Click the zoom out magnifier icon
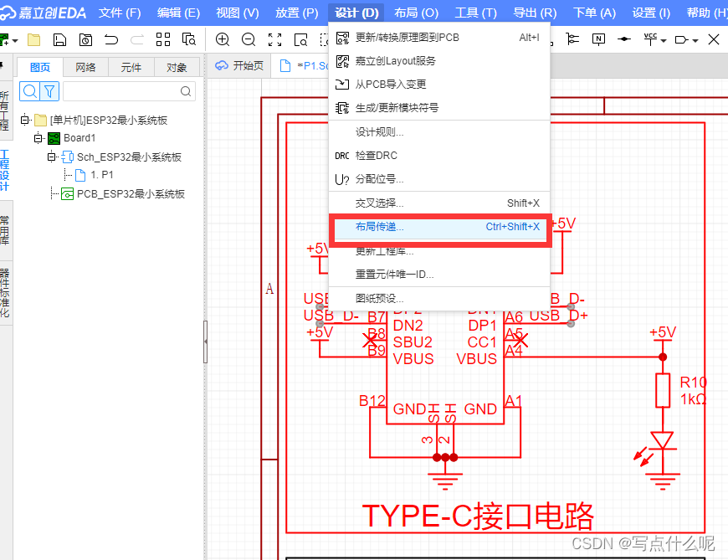This screenshot has width=728, height=560. 249,39
